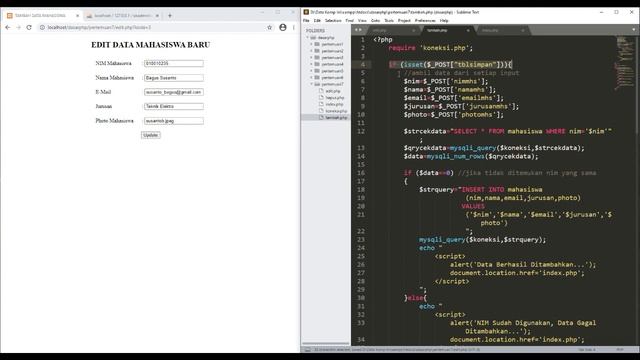Screen dimensions: 640x360
Task: Switch to the localhost / 127.0.0.1 Chrome tab
Action: tap(122, 16)
